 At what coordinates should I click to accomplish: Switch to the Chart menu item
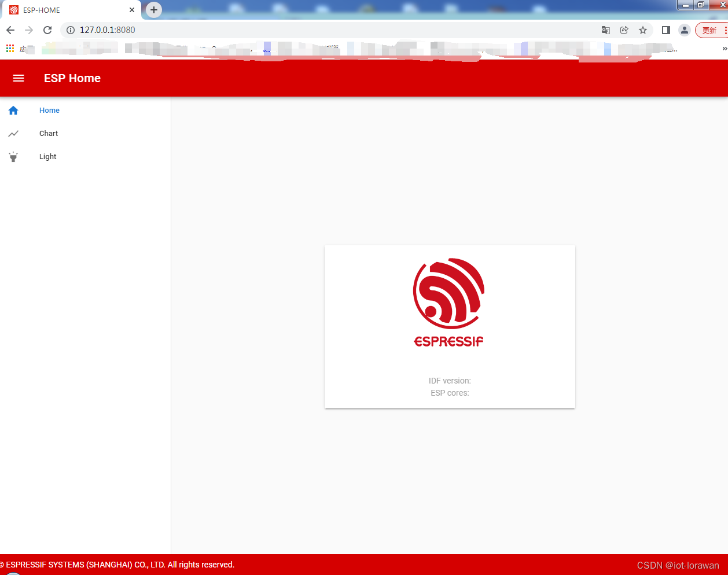coord(48,133)
